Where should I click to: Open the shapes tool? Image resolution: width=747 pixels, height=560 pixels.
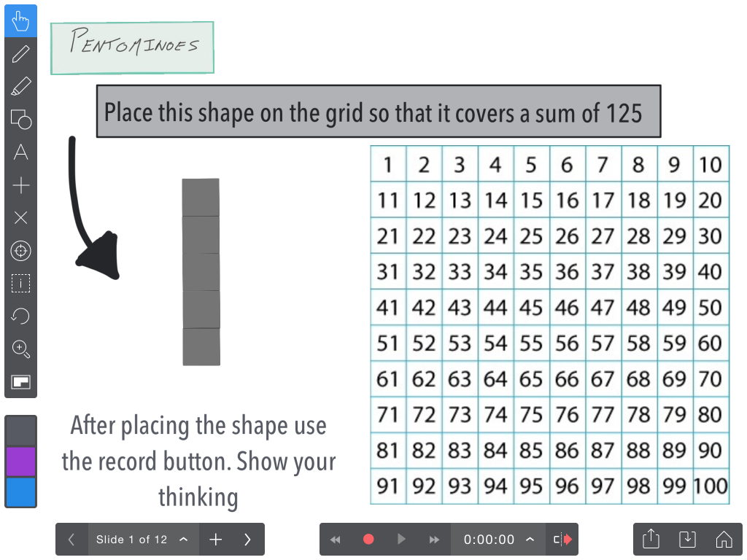pos(20,119)
